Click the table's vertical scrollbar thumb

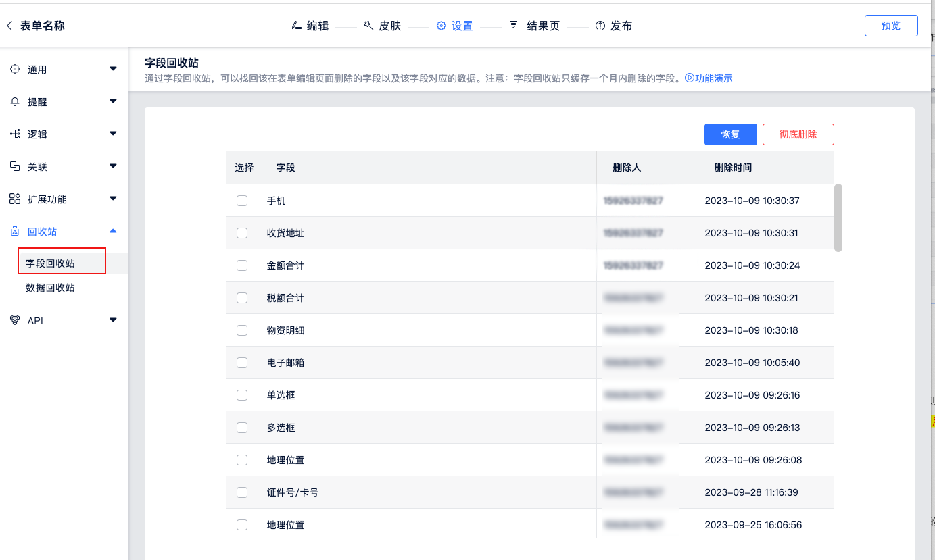click(838, 217)
